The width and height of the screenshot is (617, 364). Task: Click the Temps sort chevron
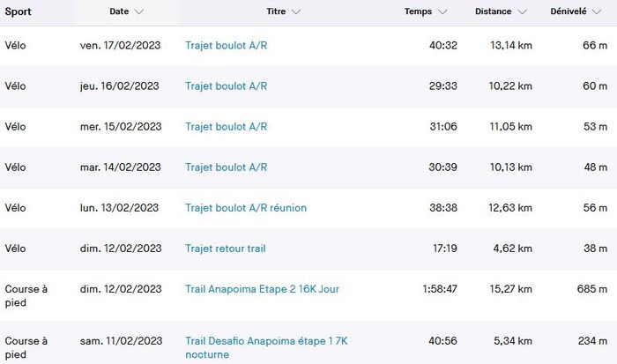[x=442, y=12]
